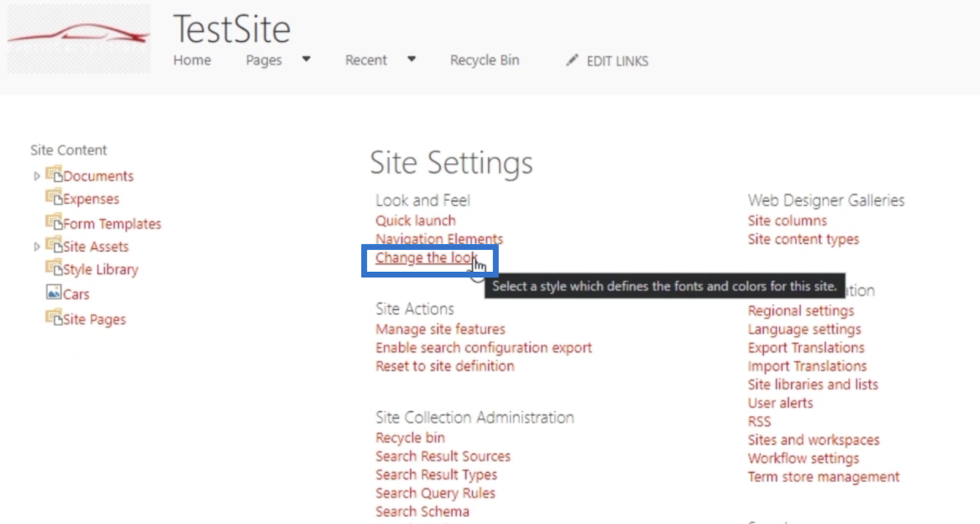Open the Pages navigation item
This screenshot has width=980, height=524.
click(x=264, y=60)
